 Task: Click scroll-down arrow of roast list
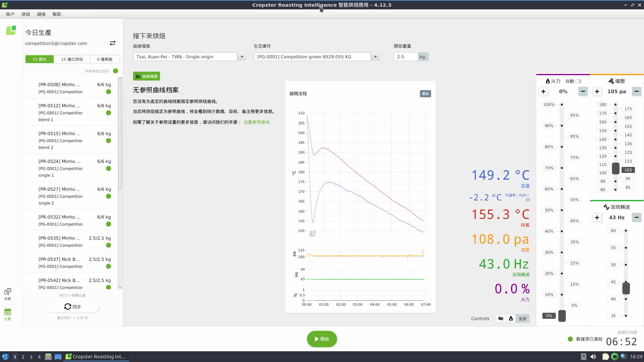(120, 288)
